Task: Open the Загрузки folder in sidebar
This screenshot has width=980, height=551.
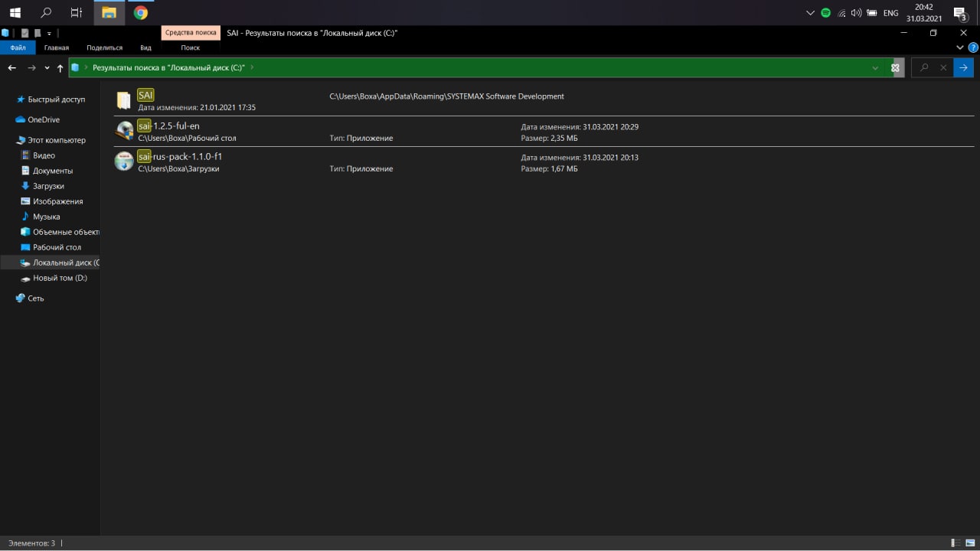Action: pos(48,186)
